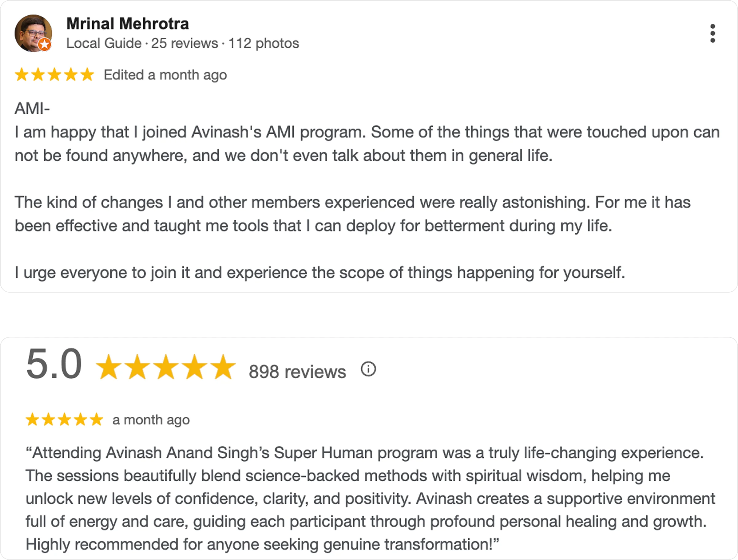Image resolution: width=738 pixels, height=560 pixels.
Task: Click the 'Edited a month ago' timestamp
Action: 165,75
